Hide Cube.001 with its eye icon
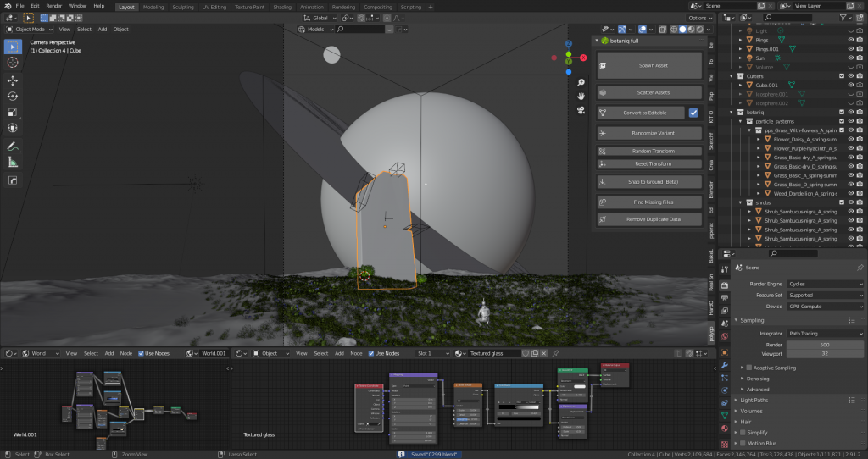 click(x=851, y=86)
